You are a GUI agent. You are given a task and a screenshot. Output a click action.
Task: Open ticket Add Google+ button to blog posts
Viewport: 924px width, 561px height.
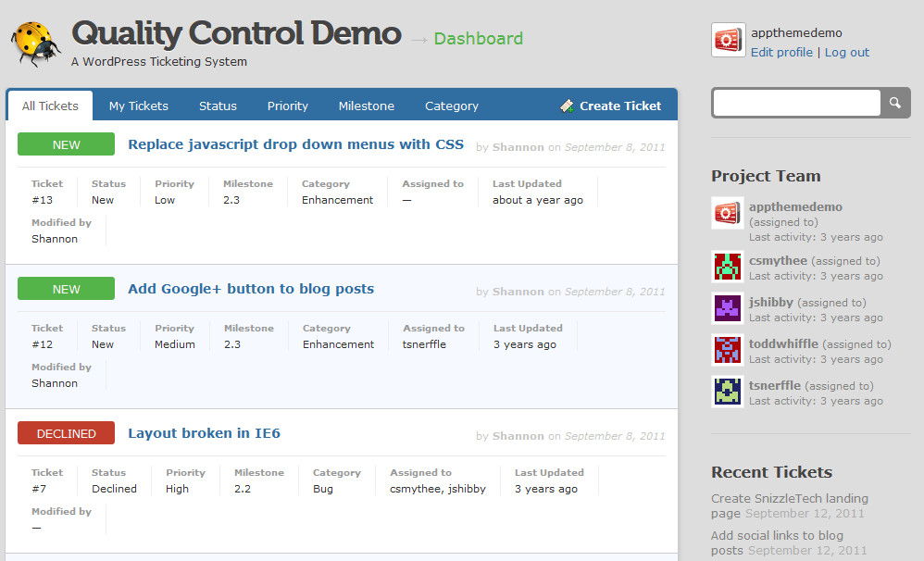(251, 289)
